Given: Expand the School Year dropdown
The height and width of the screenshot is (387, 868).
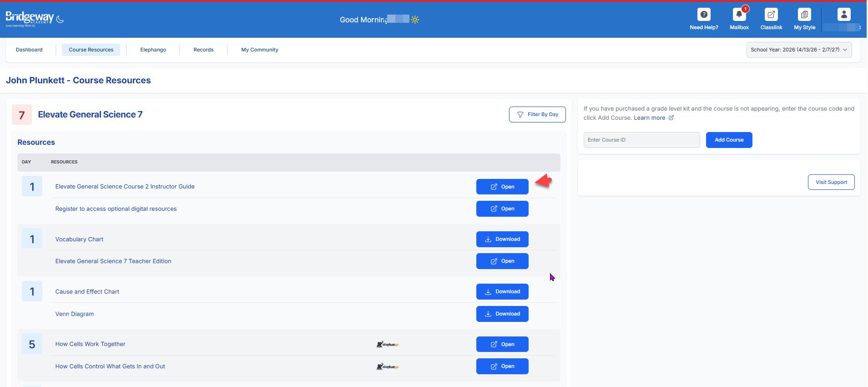Looking at the screenshot, I should pos(799,50).
